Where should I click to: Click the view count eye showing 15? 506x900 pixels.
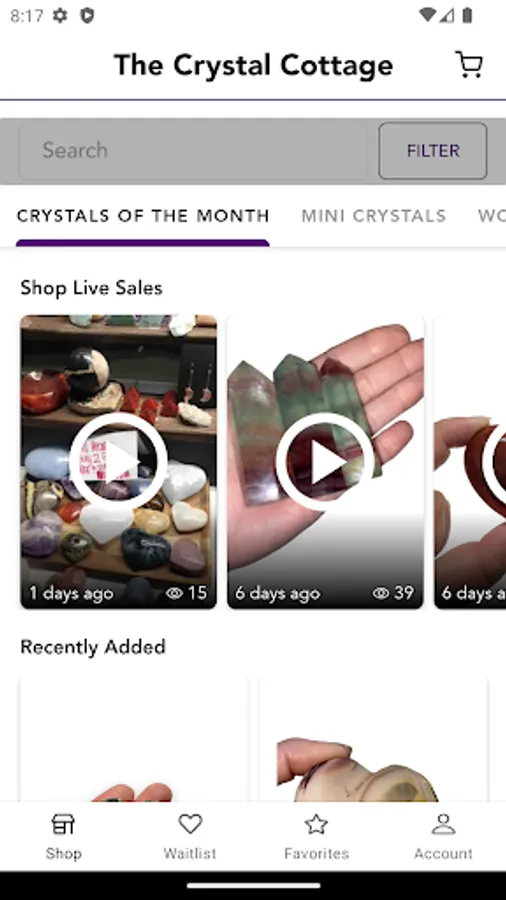coord(174,593)
